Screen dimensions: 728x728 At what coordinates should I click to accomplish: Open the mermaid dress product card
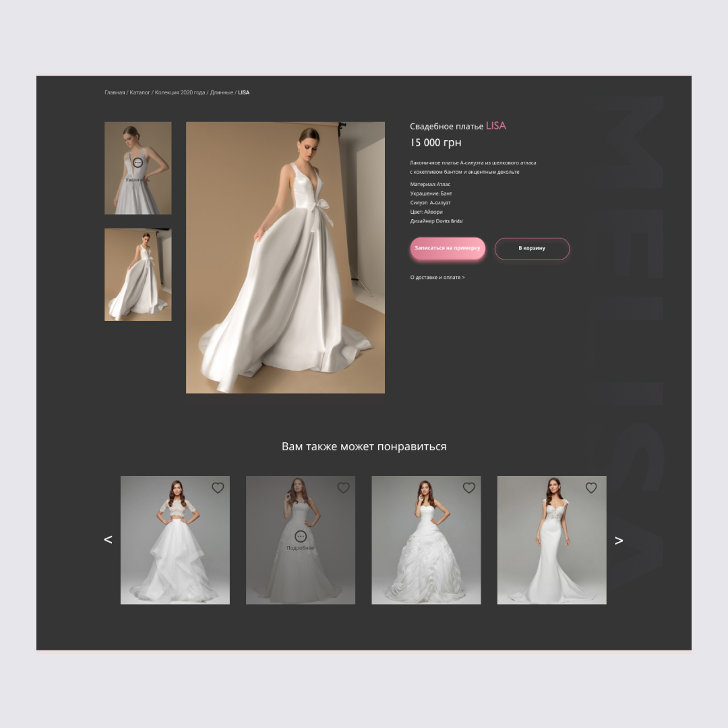551,540
